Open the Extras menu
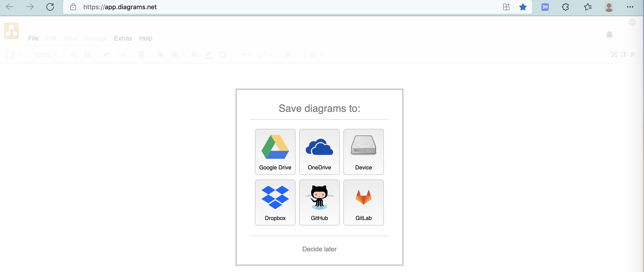Viewport: 644px width, 272px height. pos(123,38)
